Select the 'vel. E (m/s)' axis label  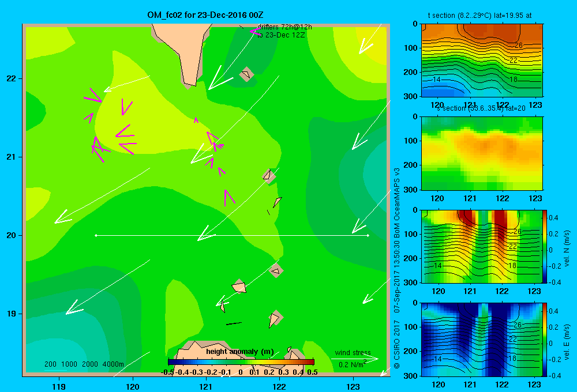point(567,341)
